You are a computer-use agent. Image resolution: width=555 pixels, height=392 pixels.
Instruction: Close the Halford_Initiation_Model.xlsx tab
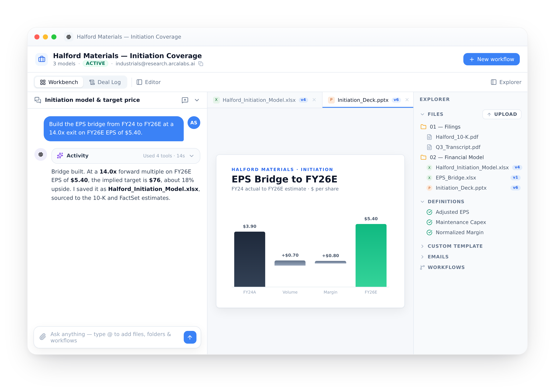pos(314,100)
